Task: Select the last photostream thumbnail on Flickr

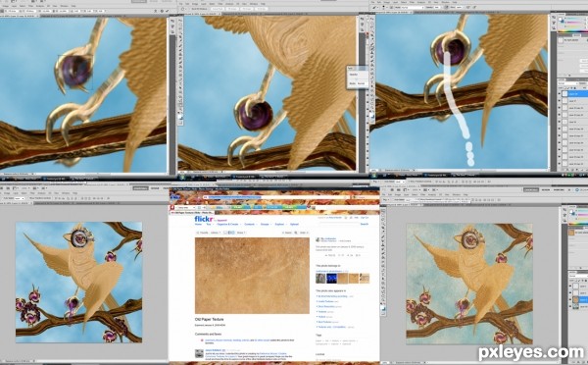Action: (365, 279)
